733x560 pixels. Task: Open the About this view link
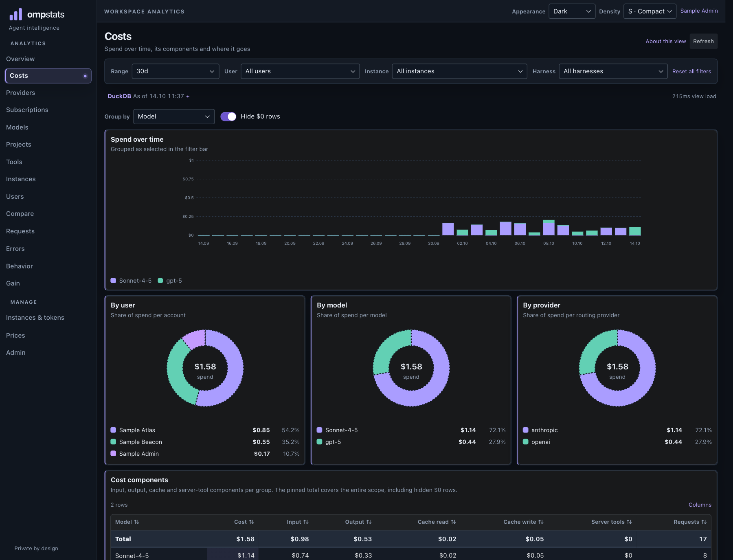666,41
